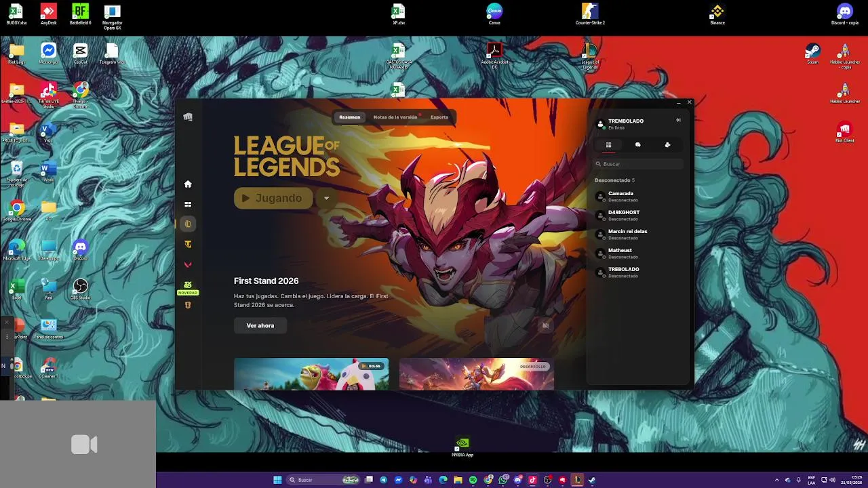Show hidden system tray icons
This screenshot has width=868, height=488.
[x=777, y=480]
